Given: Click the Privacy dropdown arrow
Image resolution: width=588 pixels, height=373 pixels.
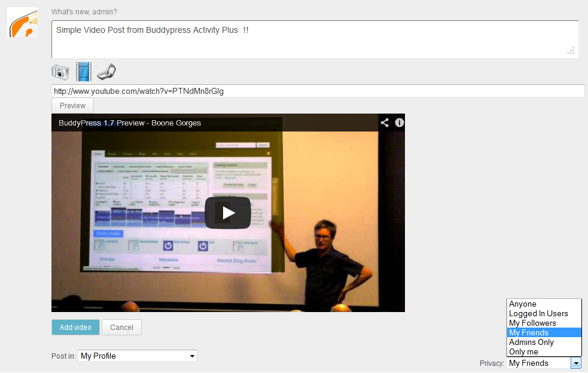Looking at the screenshot, I should [576, 363].
